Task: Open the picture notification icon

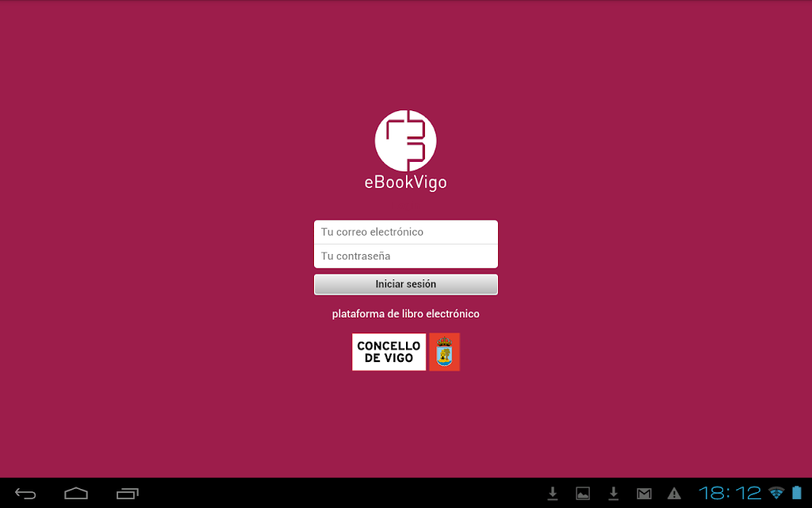Action: [583, 494]
